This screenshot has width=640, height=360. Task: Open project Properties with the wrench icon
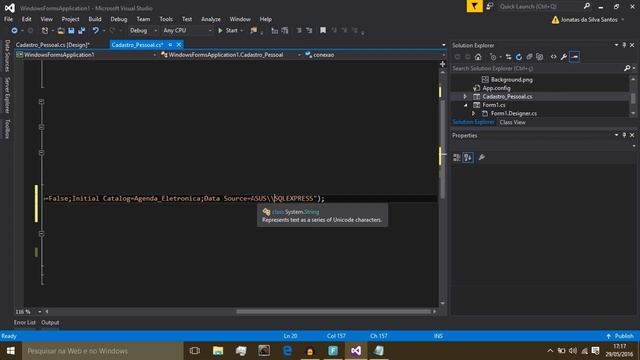[x=564, y=57]
